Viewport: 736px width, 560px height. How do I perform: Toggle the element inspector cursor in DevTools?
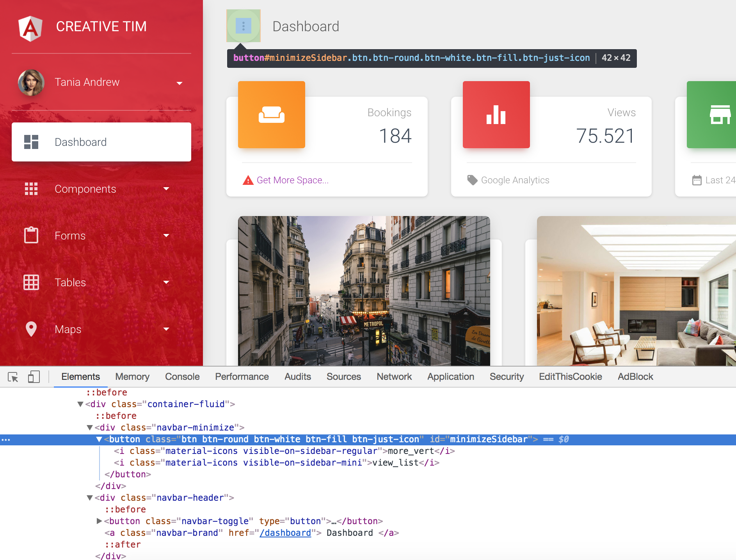tap(13, 377)
